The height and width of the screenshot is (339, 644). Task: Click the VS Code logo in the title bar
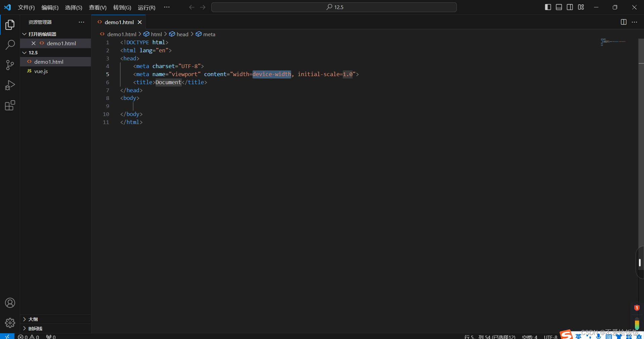[7, 7]
